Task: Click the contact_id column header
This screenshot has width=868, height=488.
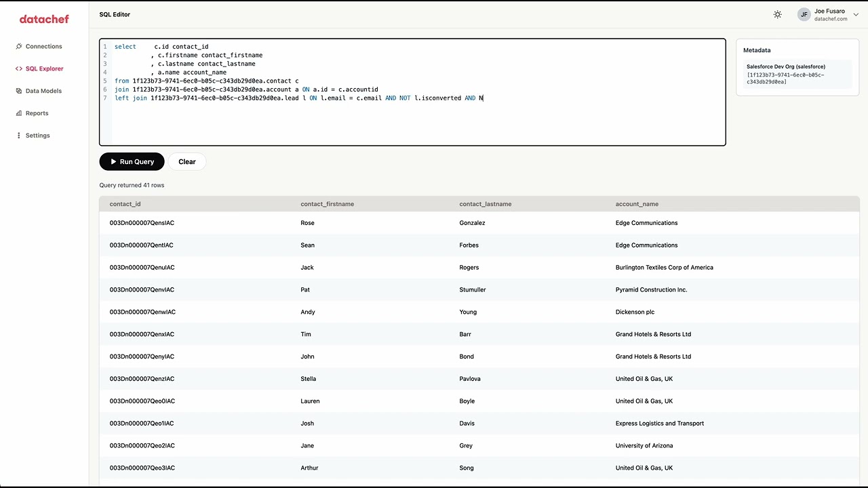Action: pyautogui.click(x=125, y=204)
